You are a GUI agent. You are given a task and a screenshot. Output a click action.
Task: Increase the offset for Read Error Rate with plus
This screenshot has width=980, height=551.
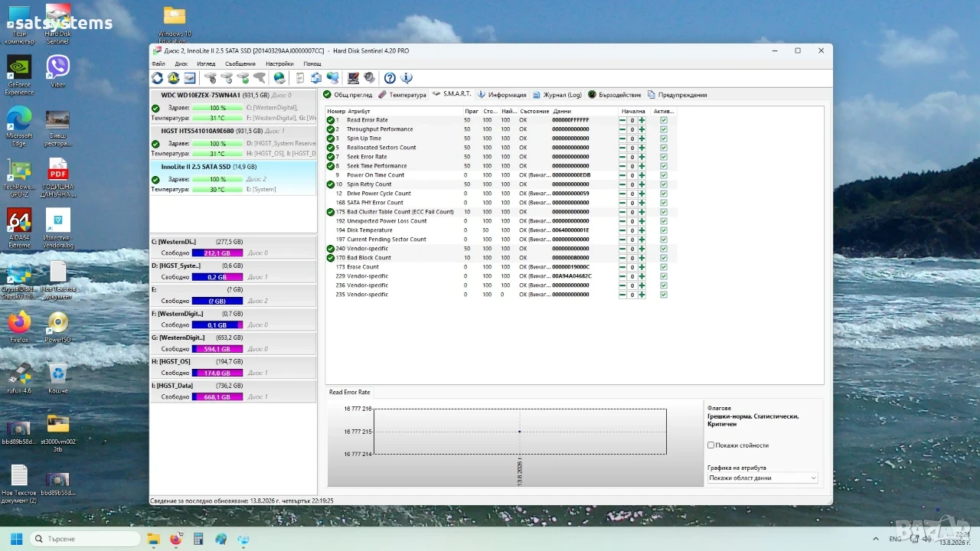[x=642, y=120]
